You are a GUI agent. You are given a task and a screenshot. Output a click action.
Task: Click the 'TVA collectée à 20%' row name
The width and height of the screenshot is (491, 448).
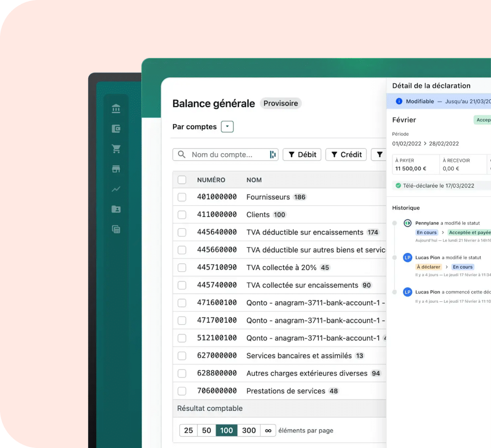[x=281, y=268]
